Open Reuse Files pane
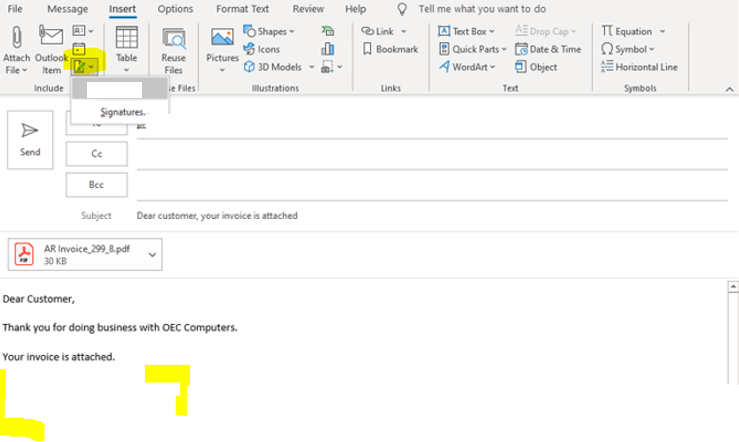739x442 pixels. click(x=173, y=50)
